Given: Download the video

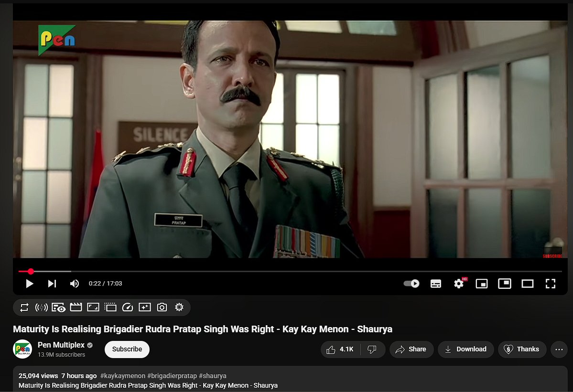Looking at the screenshot, I should (x=466, y=350).
